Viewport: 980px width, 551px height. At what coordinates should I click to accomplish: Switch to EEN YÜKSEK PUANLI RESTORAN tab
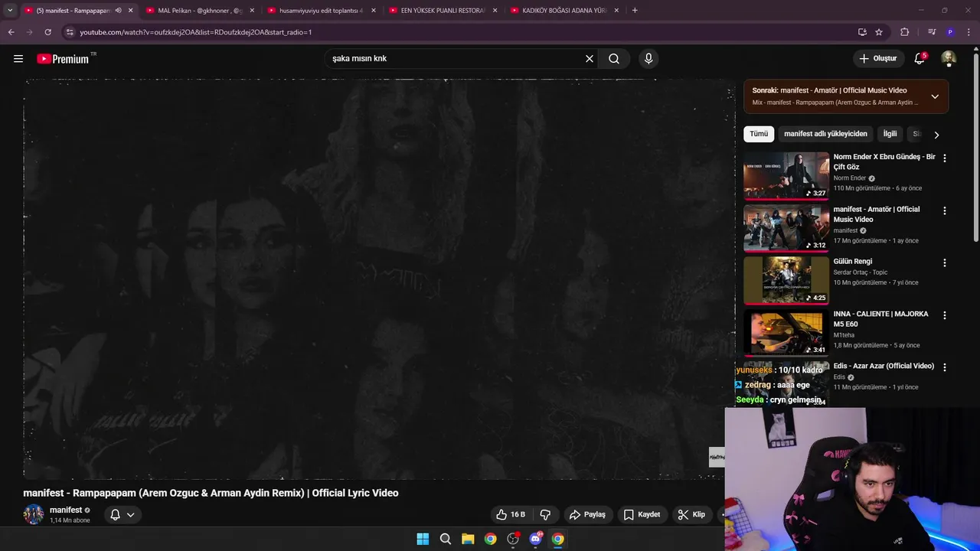click(441, 11)
